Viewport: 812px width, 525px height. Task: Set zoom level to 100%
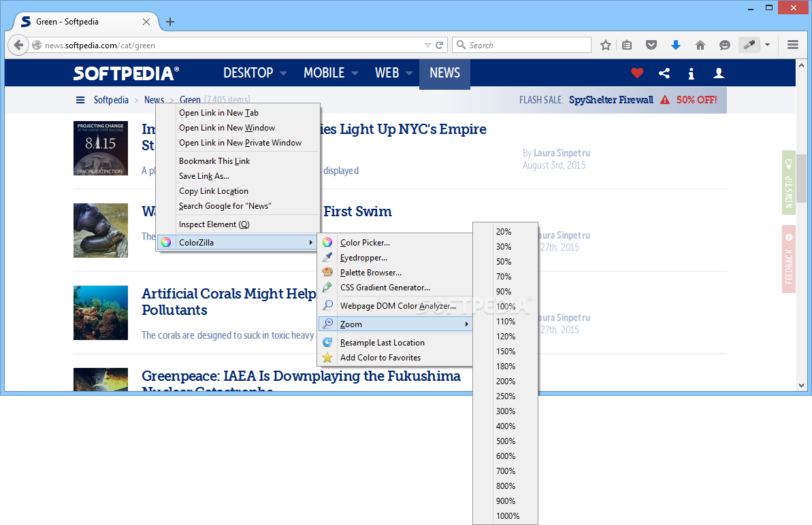pos(506,306)
